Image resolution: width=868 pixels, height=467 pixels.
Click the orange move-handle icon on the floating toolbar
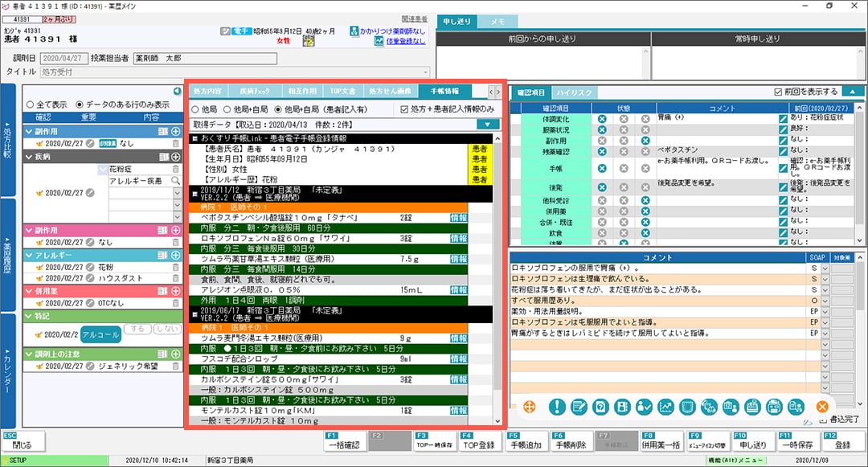[x=529, y=408]
